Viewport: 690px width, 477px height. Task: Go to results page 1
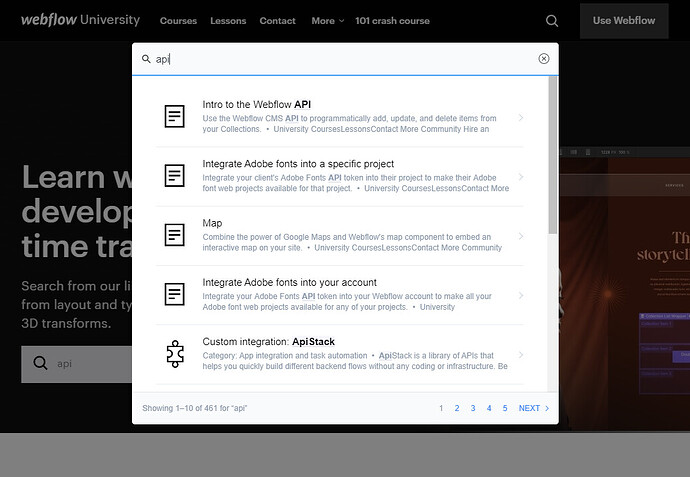tap(441, 408)
